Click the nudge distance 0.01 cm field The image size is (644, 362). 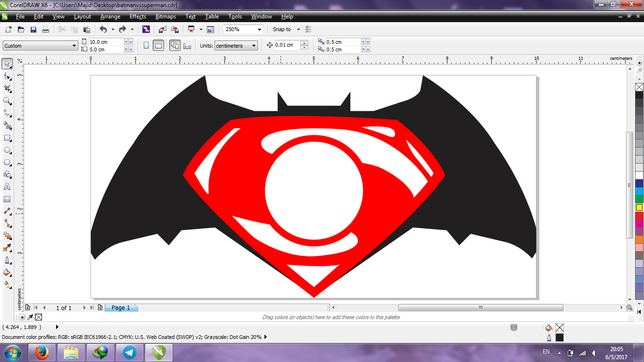[287, 45]
